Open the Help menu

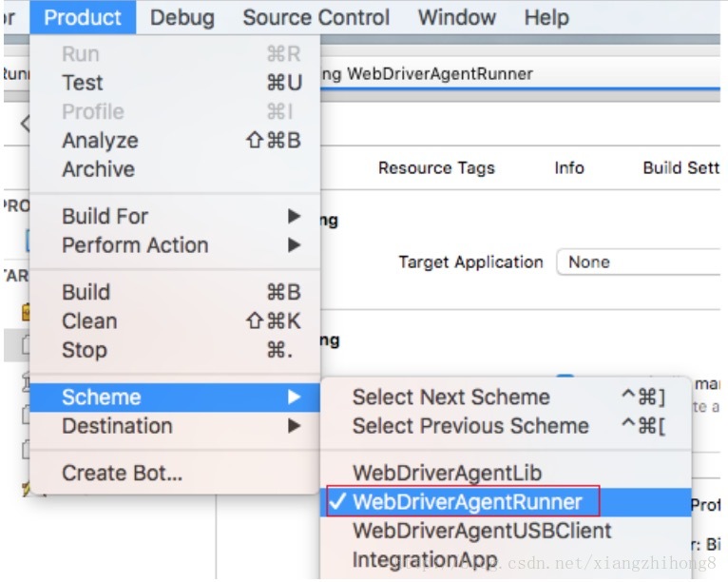[x=546, y=18]
